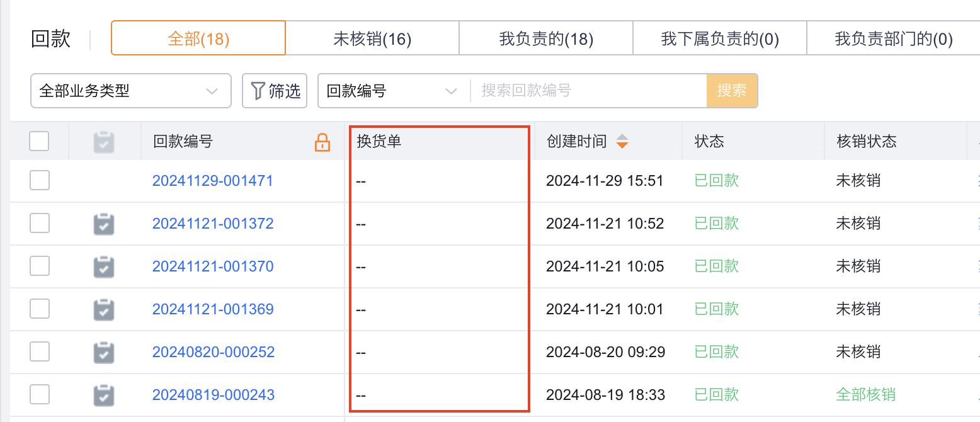Click clipboard icon in row 20240819-000243
Viewport: 980px width, 422px height.
coord(104,396)
